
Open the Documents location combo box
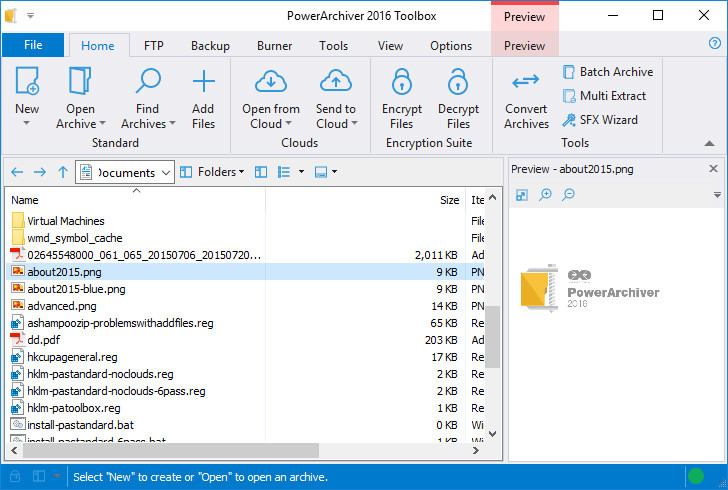tap(125, 172)
